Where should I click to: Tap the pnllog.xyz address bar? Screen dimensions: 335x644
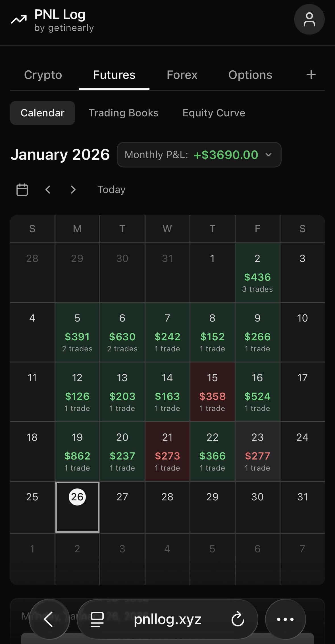tap(167, 619)
